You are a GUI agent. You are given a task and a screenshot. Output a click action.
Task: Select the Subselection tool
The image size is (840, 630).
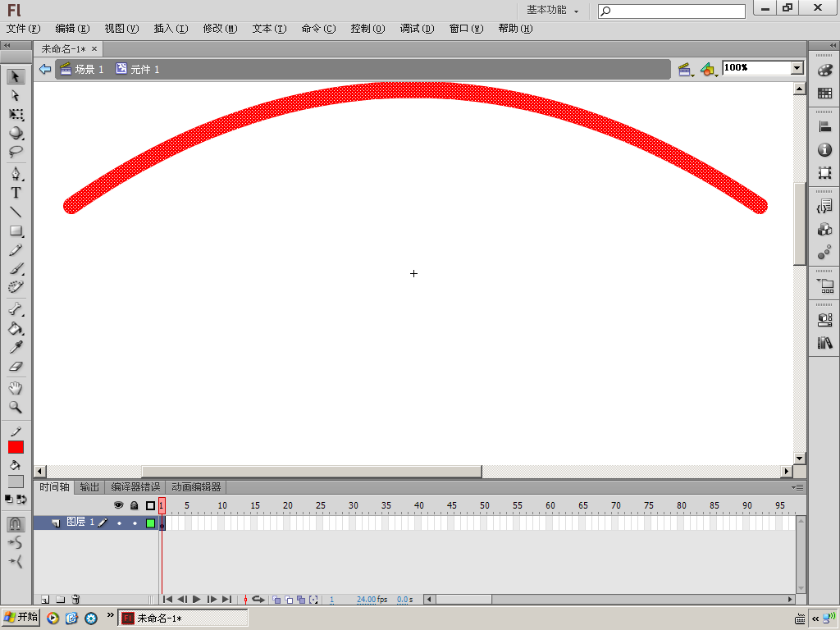point(16,95)
